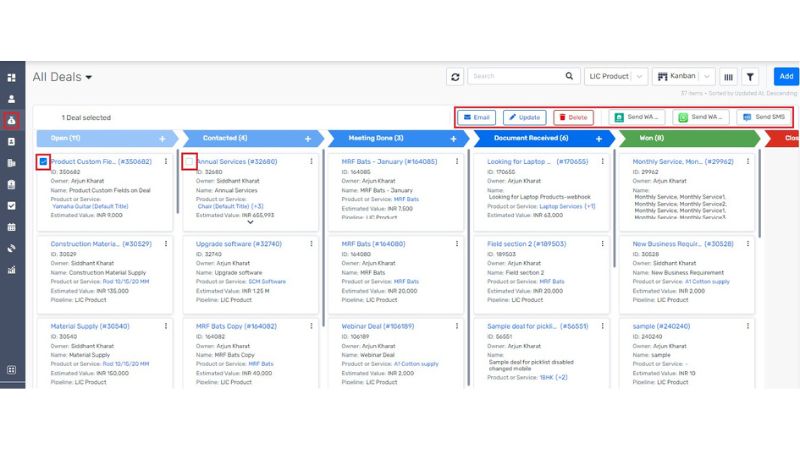
Task: Uncheck the Product Custom Fie... deal checkbox
Action: (43, 162)
